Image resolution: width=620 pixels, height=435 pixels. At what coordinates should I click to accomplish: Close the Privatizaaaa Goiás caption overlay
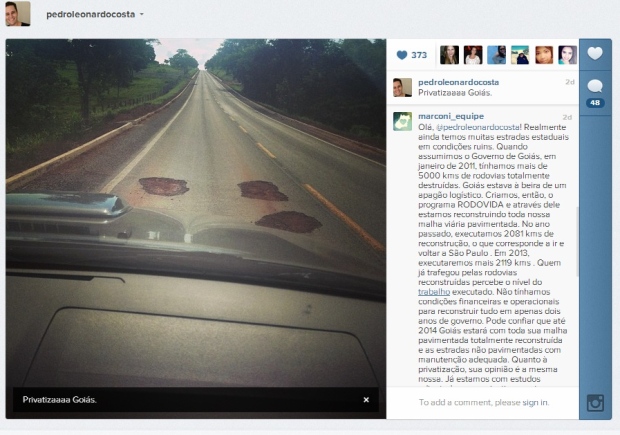366,400
